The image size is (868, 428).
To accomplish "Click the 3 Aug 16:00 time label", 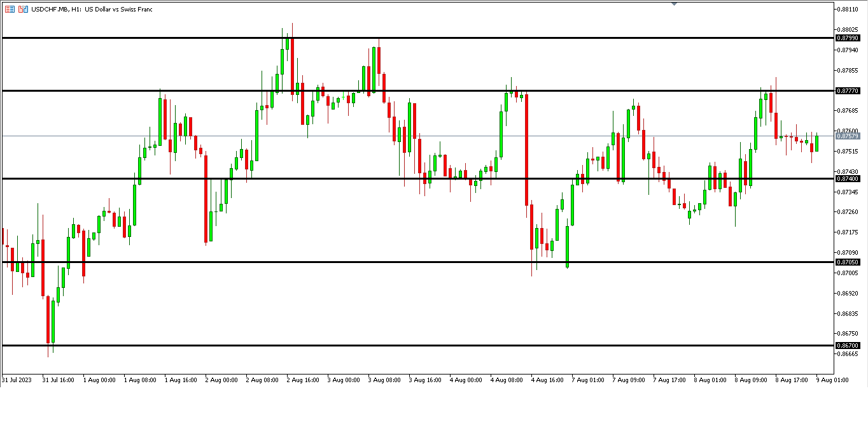I will click(425, 380).
